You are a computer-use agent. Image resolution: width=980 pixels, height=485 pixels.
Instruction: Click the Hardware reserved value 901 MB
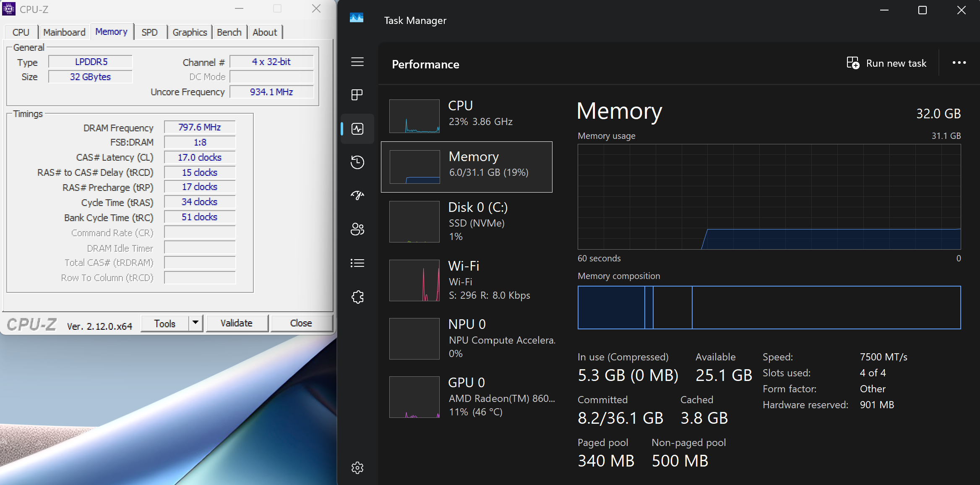point(877,405)
